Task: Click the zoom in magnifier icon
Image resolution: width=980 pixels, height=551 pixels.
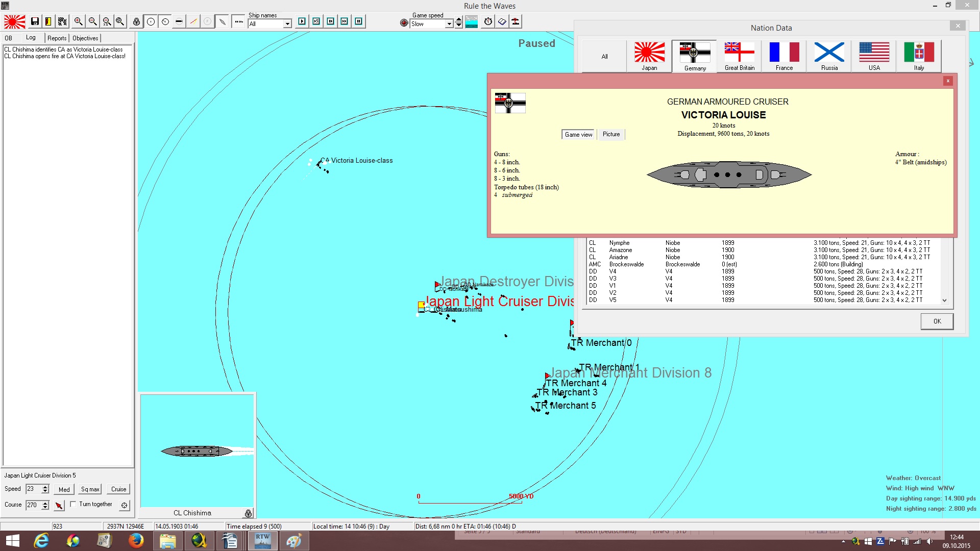Action: [x=78, y=21]
